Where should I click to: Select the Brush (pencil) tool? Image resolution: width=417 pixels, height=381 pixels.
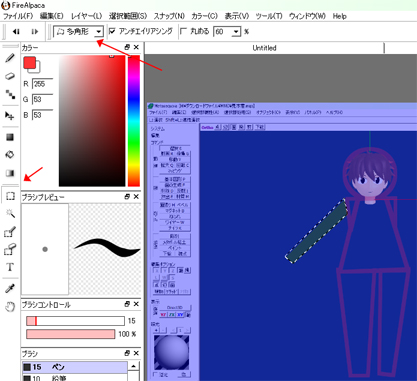coord(10,58)
